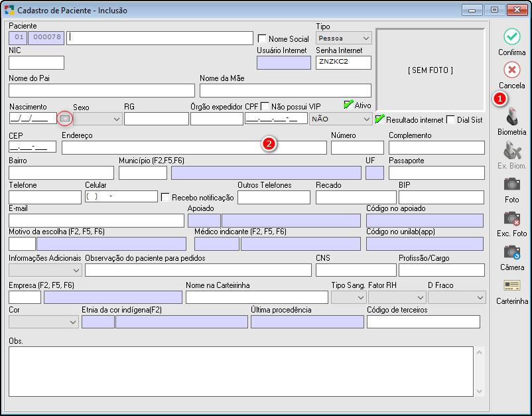
Task: Open the Tipo dropdown showing Pessoa
Action: [x=344, y=38]
